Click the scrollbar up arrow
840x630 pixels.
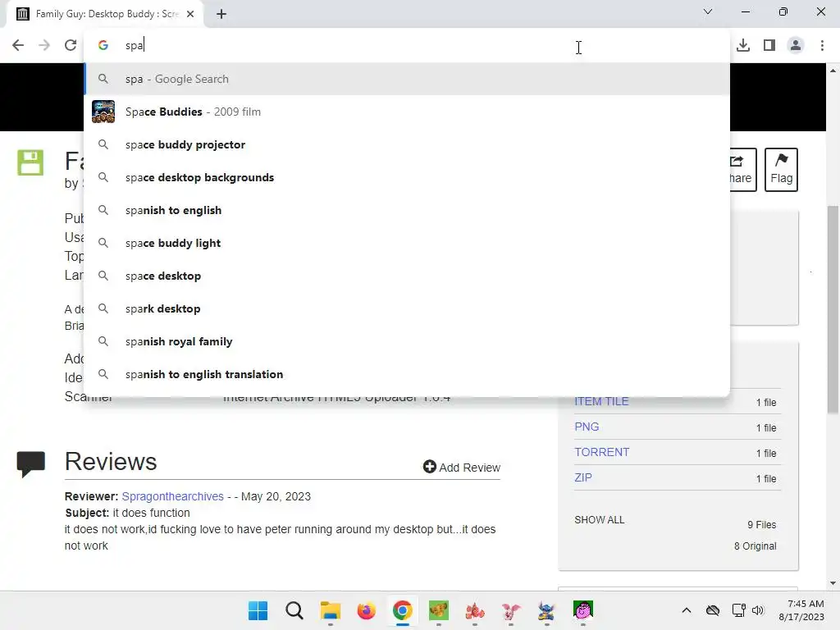[833, 71]
